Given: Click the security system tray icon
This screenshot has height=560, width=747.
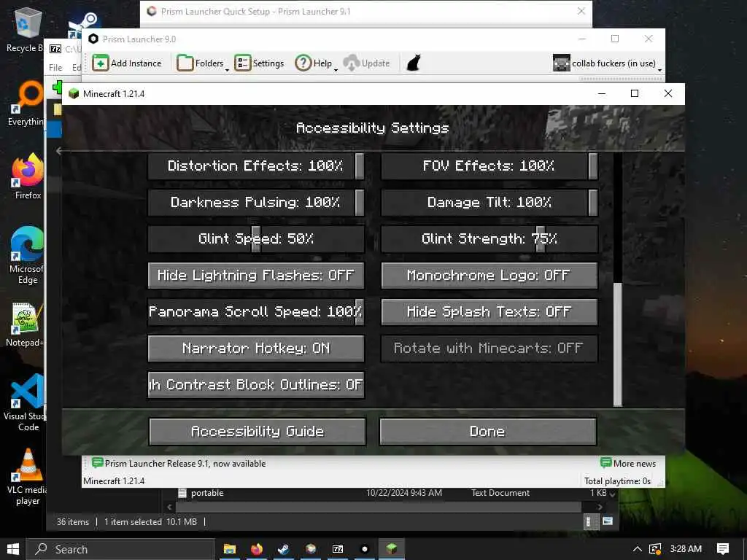Looking at the screenshot, I should click(x=655, y=549).
